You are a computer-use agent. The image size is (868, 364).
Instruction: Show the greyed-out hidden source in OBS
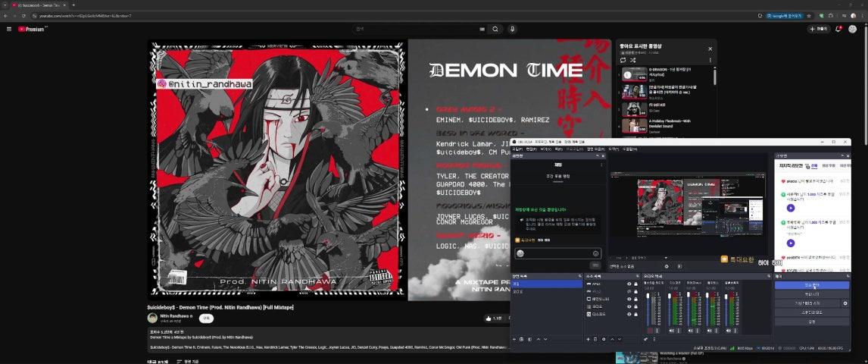pos(629,291)
